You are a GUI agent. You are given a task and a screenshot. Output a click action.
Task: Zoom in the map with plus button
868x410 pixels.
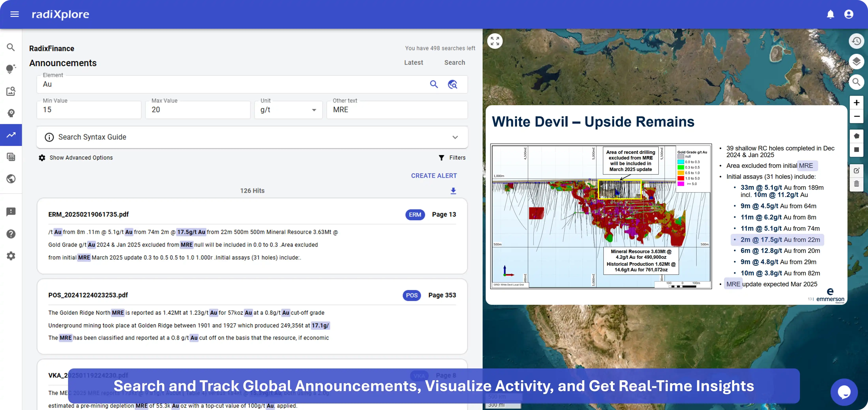856,103
